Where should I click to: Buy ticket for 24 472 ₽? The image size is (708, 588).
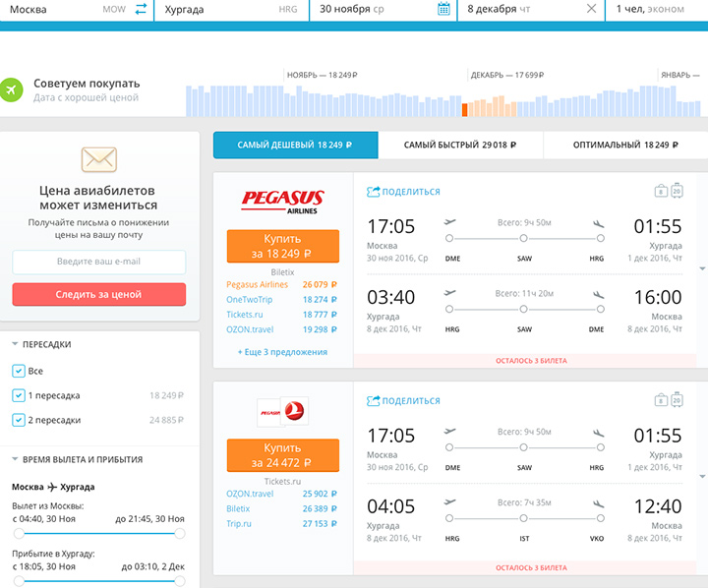tap(282, 455)
